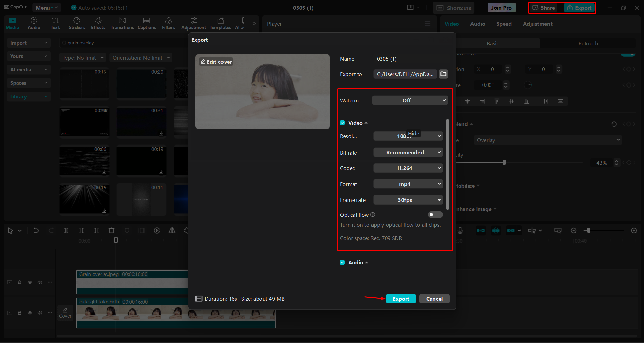This screenshot has height=343, width=644.
Task: Change the Codec from H.264 dropdown
Action: (408, 168)
